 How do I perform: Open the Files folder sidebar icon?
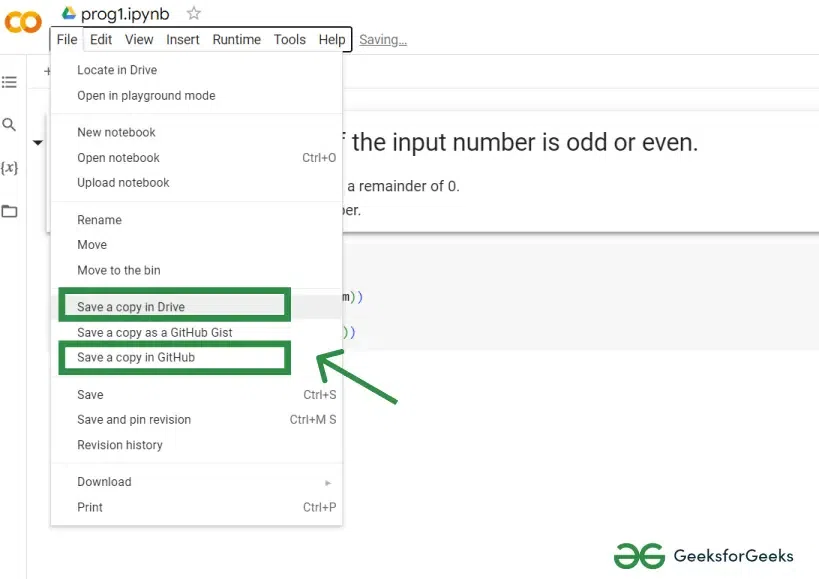9,211
